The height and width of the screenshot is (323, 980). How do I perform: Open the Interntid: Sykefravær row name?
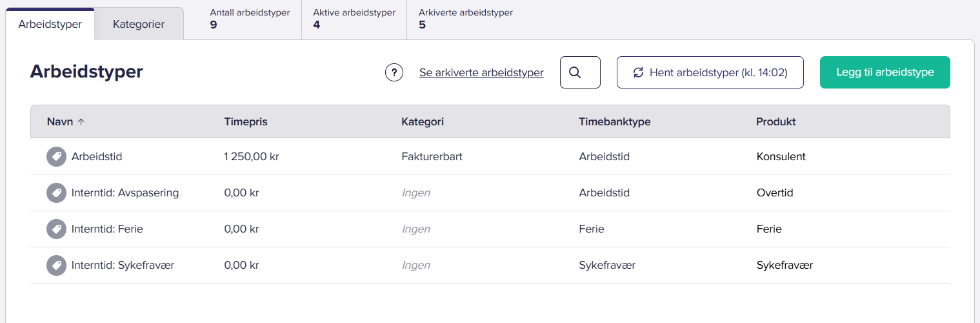(x=123, y=265)
